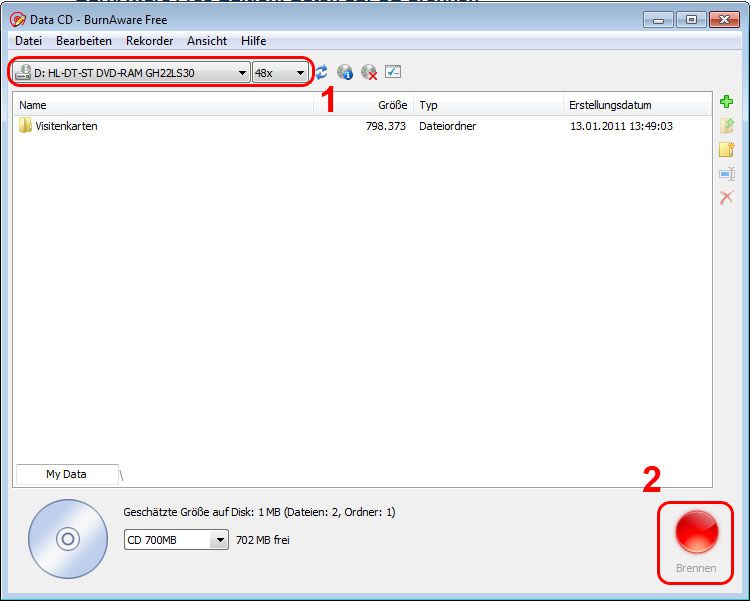The image size is (750, 601).
Task: Switch to the My Data tab
Action: (x=66, y=474)
